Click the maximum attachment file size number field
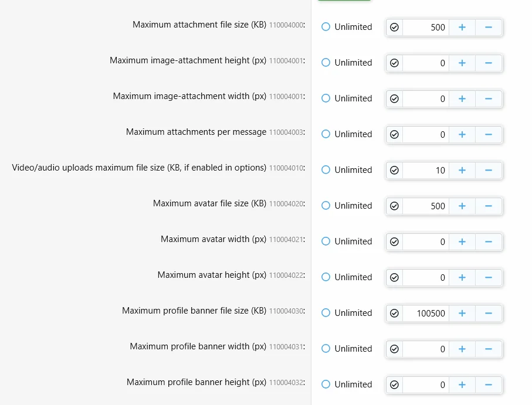The image size is (532, 405). [426, 27]
